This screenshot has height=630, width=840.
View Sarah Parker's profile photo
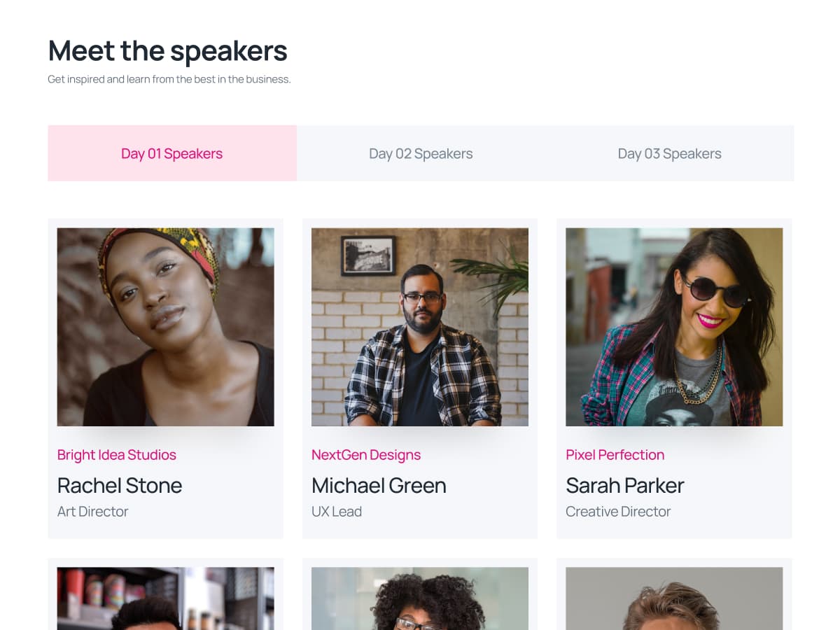point(673,327)
